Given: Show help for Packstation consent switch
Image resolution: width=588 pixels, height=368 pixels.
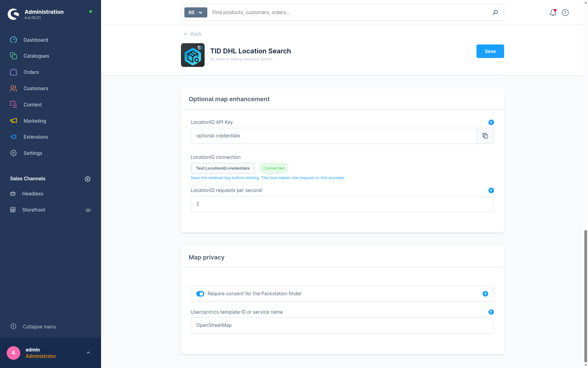Looking at the screenshot, I should (485, 294).
